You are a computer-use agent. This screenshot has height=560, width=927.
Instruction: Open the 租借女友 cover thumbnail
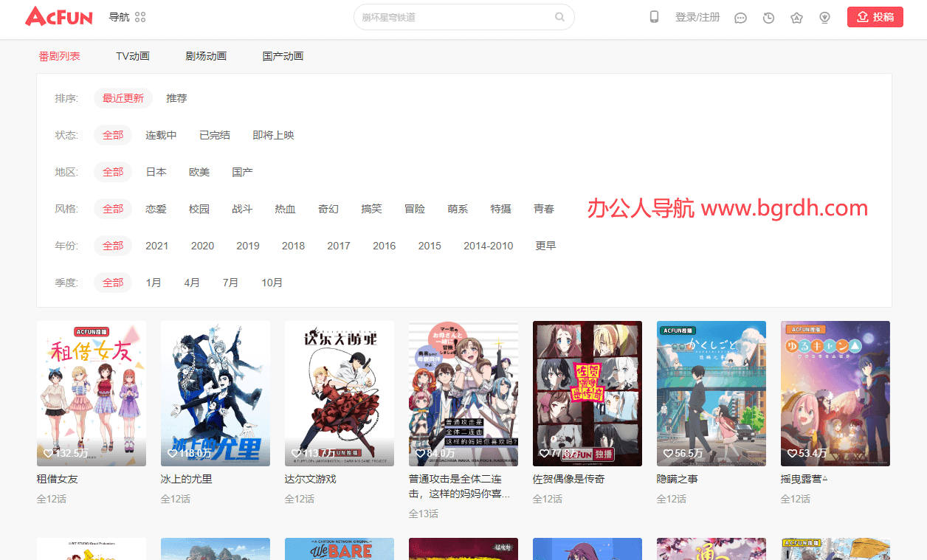(x=92, y=393)
